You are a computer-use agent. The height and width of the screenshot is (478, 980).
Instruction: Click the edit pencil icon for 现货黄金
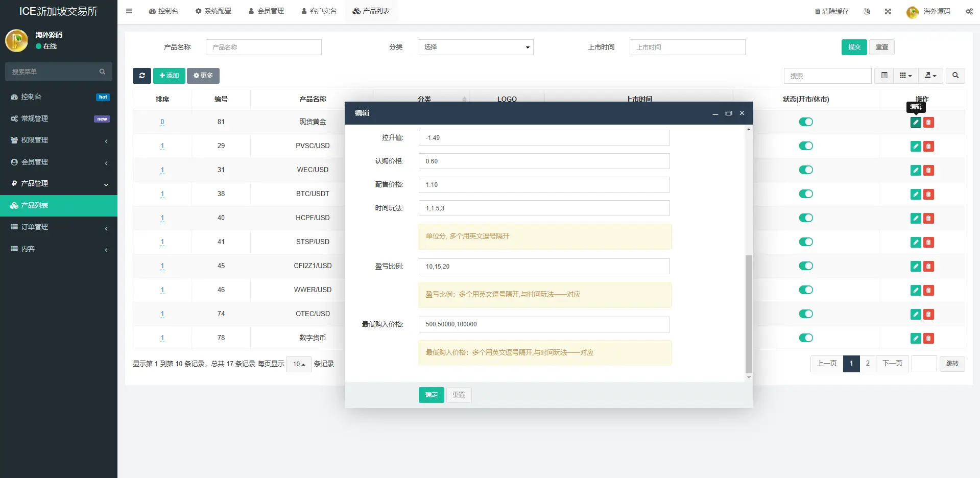(x=915, y=122)
